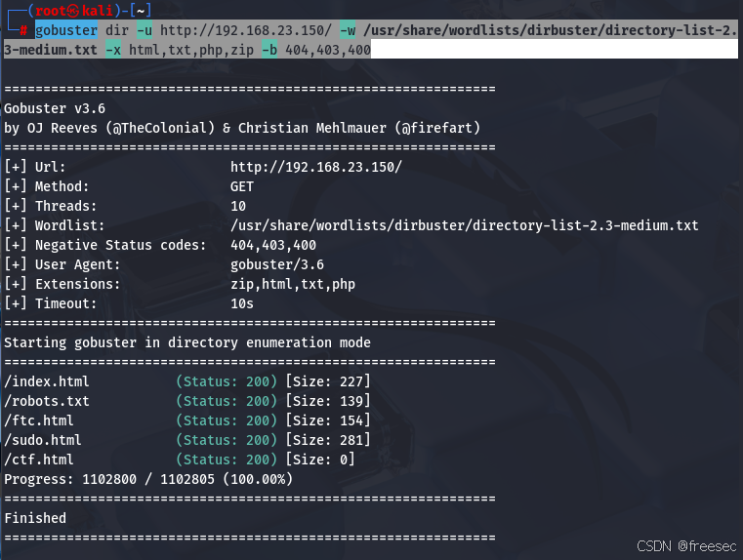Click the 'http://192.168.23.150/' URL in the command line

coord(245,30)
